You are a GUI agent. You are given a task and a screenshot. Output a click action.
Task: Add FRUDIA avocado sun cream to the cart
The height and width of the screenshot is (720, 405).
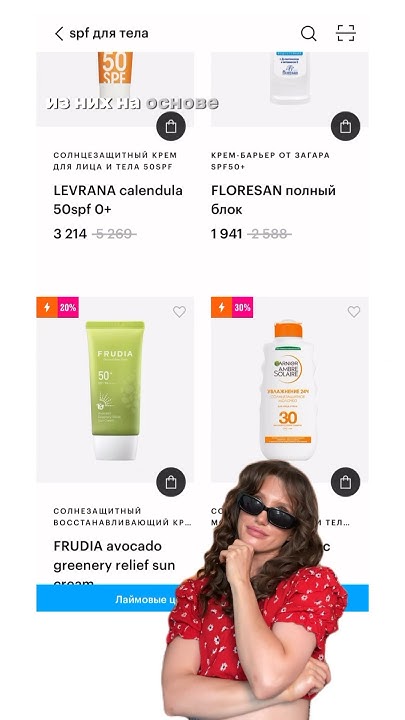pos(171,482)
